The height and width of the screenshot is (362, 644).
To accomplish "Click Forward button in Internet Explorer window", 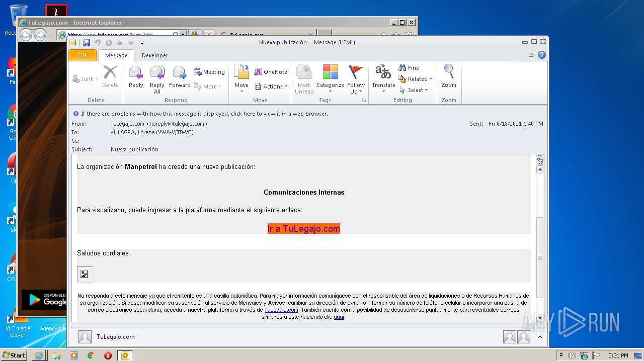I will tap(40, 35).
